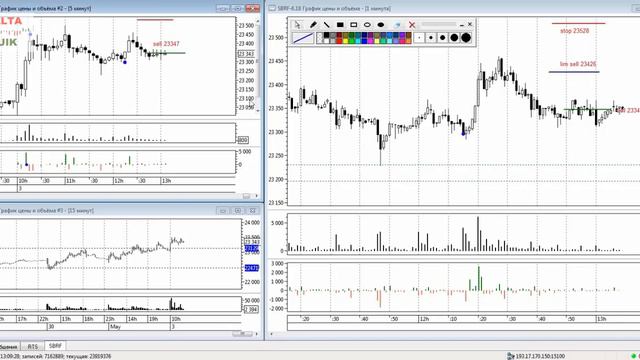Pick the bright yellow color swatch
The image size is (640, 360).
click(346, 41)
